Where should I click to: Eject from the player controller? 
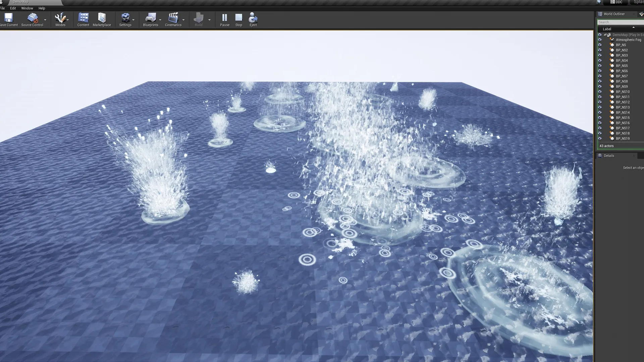pos(253,18)
